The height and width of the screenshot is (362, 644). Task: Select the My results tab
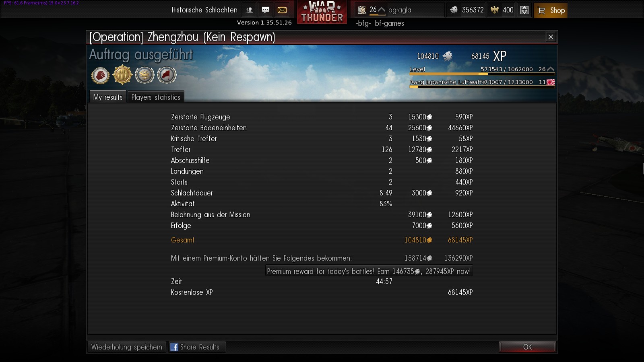pos(108,97)
